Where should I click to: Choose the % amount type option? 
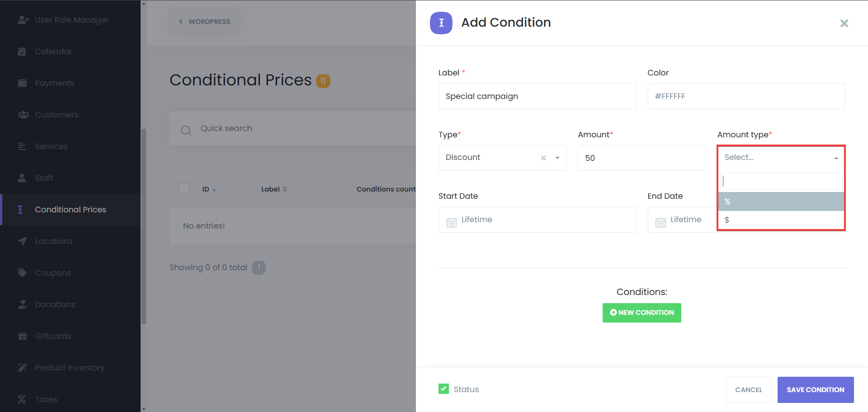781,201
